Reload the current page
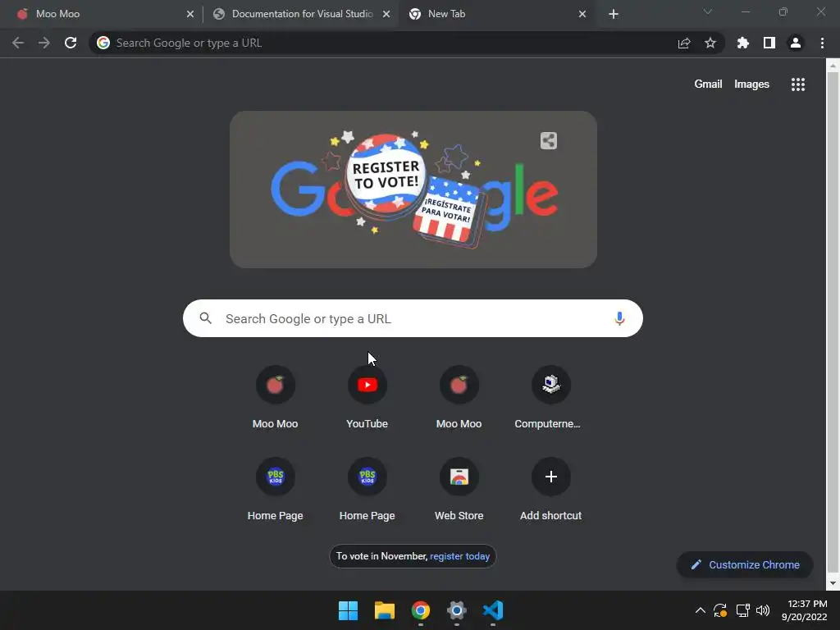Viewport: 840px width, 630px height. 71,43
